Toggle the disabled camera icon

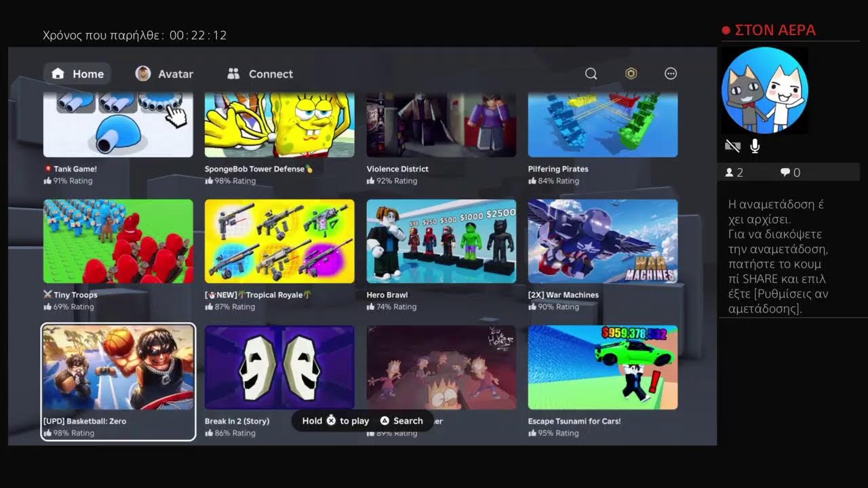732,146
